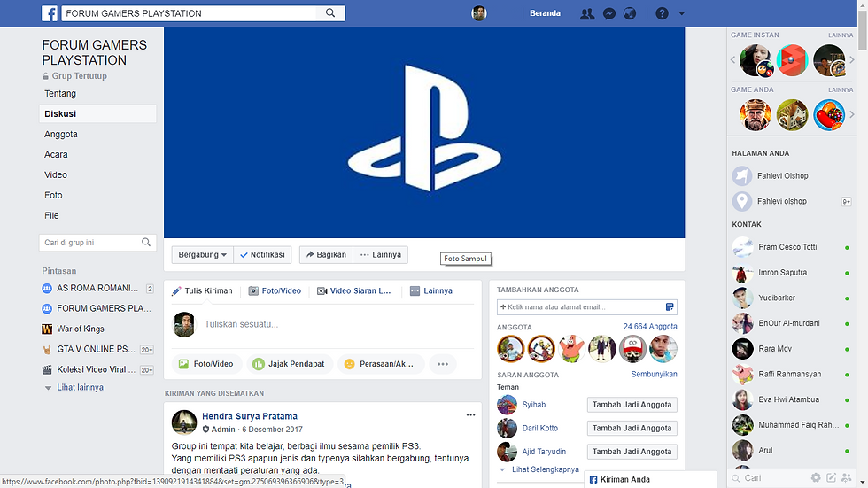Select Foto/Video tab in composer
868x488 pixels.
click(275, 291)
